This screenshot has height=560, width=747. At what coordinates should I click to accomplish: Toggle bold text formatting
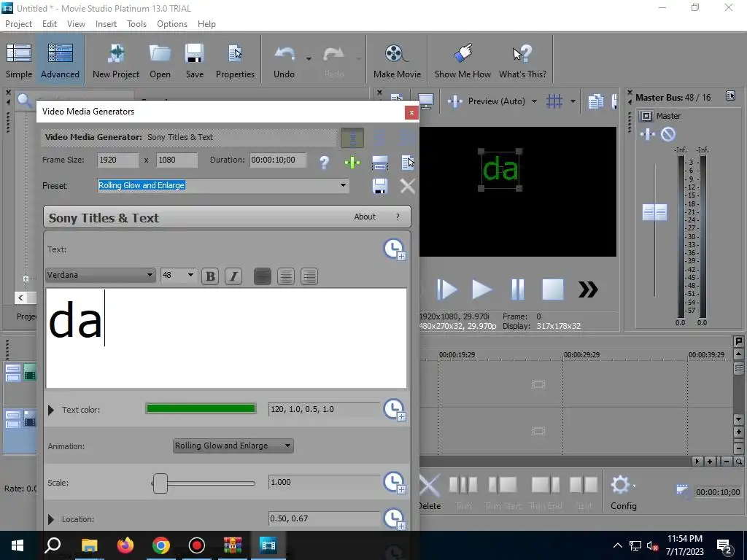tap(210, 276)
